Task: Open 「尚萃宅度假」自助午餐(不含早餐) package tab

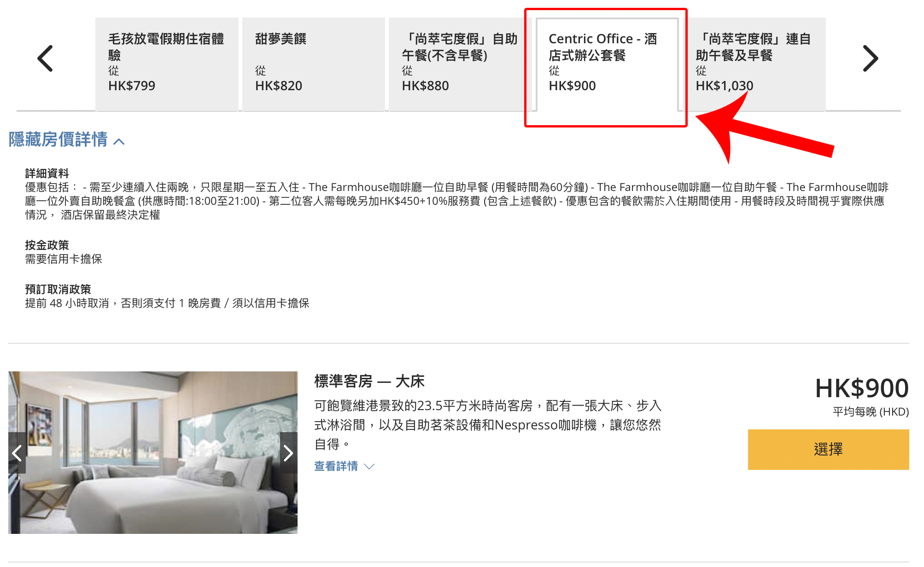Action: point(460,64)
